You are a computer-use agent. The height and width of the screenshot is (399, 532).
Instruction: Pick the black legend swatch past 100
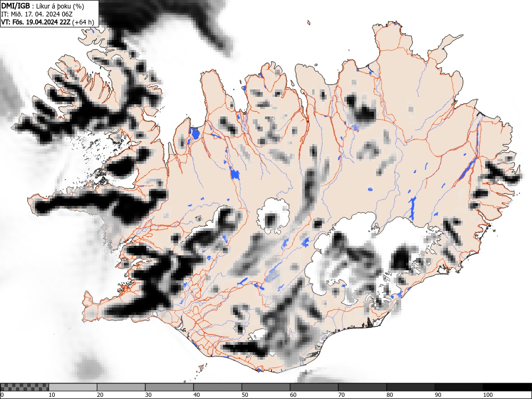[507, 387]
